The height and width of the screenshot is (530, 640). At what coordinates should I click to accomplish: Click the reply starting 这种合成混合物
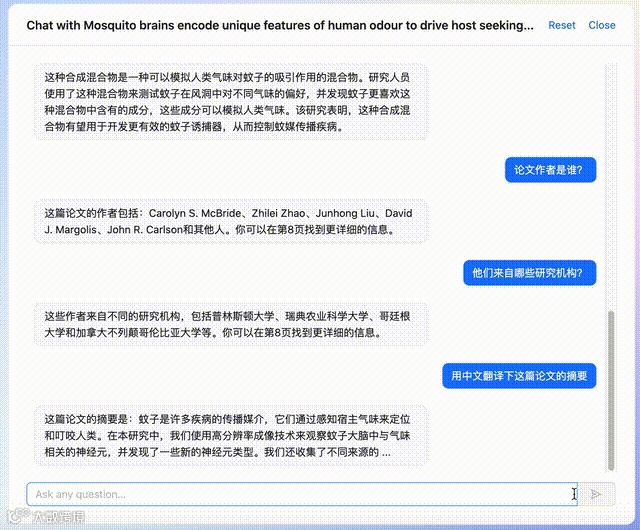coord(231,102)
